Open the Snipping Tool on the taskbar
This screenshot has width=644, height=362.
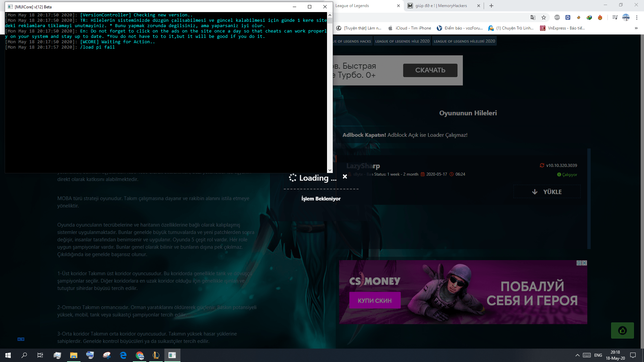107,355
